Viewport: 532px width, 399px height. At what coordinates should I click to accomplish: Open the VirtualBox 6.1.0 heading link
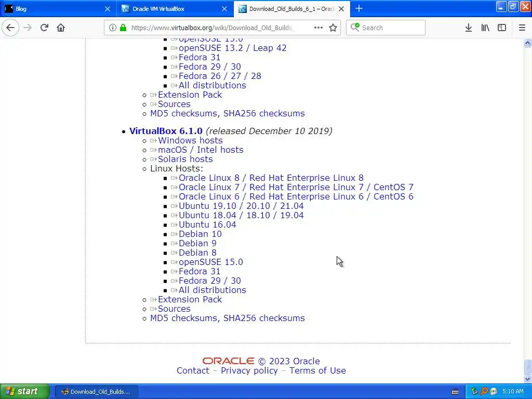point(166,131)
